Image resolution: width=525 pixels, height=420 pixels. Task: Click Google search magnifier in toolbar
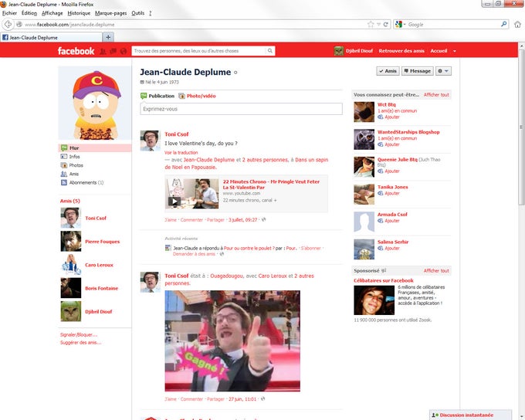click(x=503, y=24)
